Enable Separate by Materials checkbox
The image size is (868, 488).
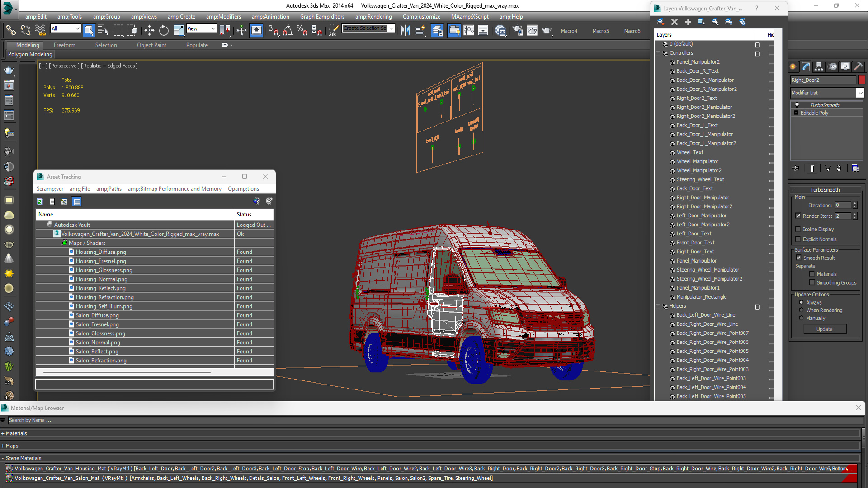pyautogui.click(x=812, y=274)
